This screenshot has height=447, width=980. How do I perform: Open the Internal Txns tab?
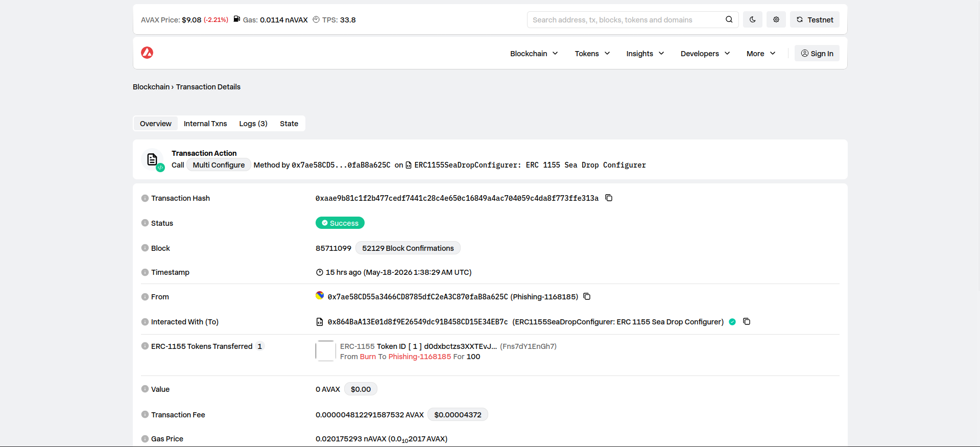[205, 124]
